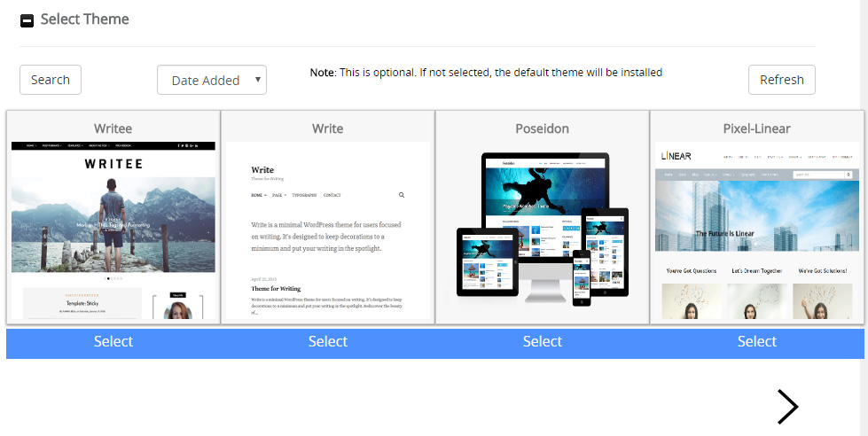Select the Write theme

coord(328,344)
